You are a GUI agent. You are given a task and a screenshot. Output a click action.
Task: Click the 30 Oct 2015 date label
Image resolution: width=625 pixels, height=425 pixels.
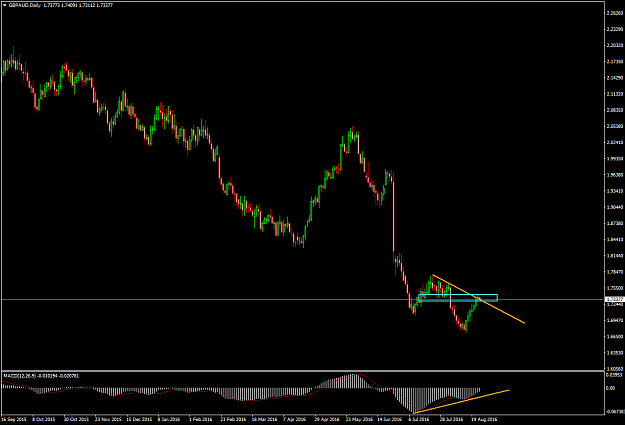(77, 419)
